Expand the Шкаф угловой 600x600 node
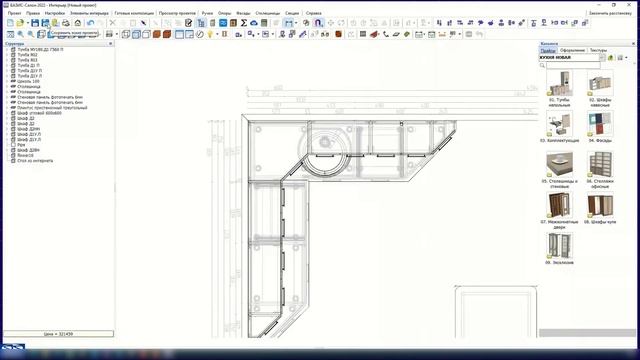 pyautogui.click(x=7, y=113)
